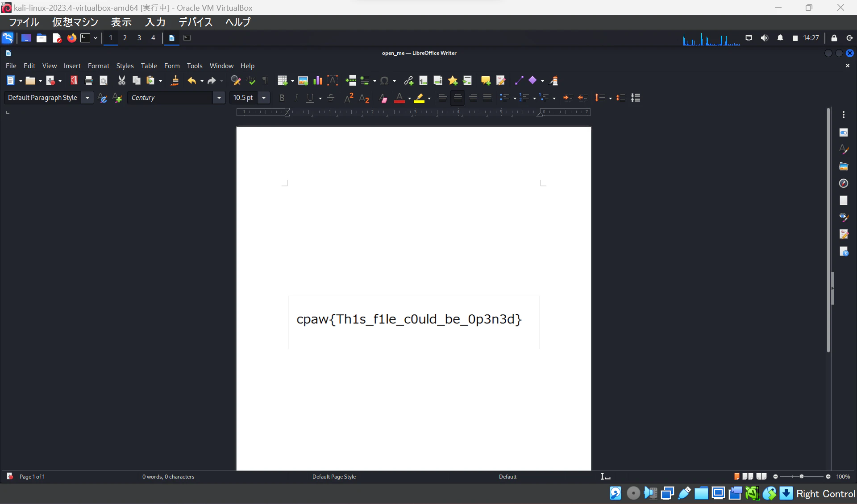Expand the Default Paragraph Style dropdown
Image resolution: width=857 pixels, height=504 pixels.
click(87, 98)
